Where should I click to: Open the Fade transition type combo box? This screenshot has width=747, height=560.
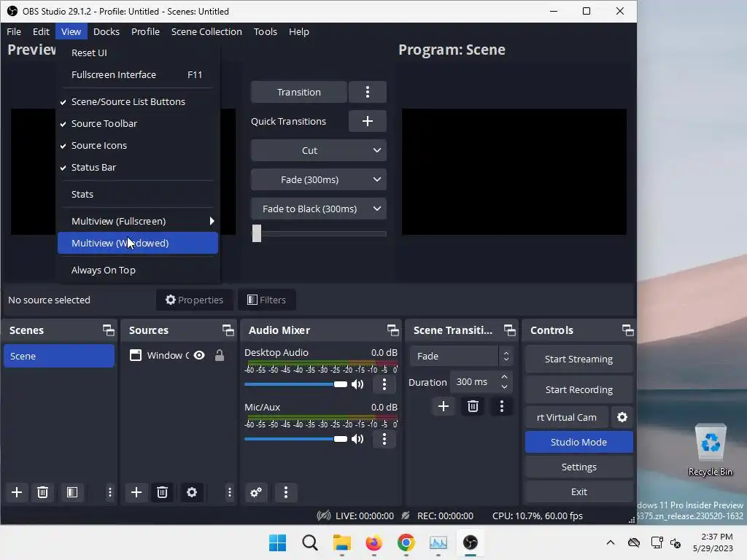click(x=461, y=356)
